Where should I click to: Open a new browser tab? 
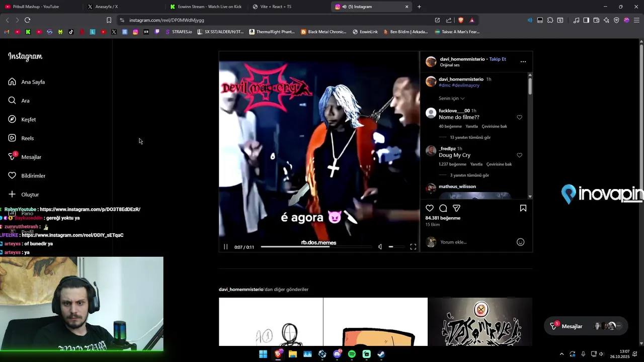click(x=419, y=7)
